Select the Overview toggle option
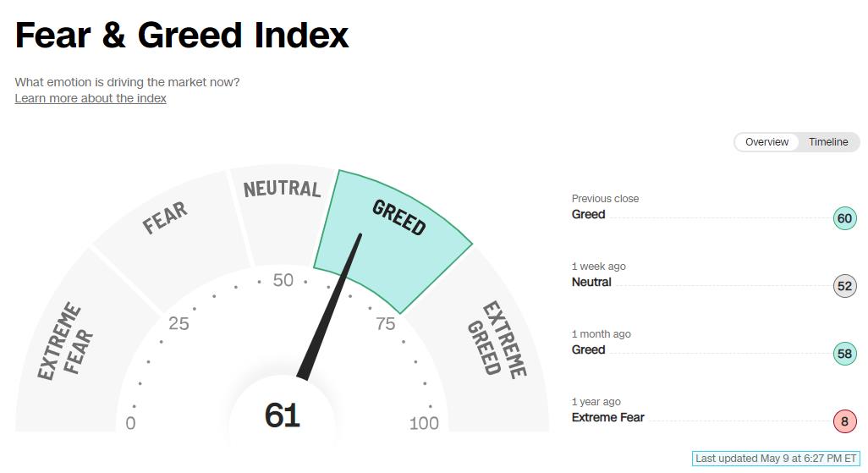Screen dimensions: 868x473 point(766,142)
